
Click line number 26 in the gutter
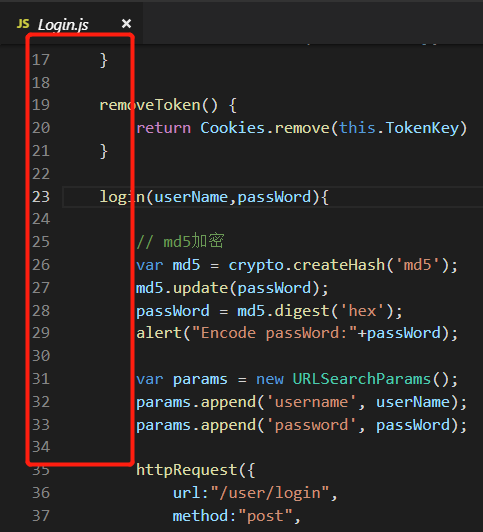click(41, 265)
